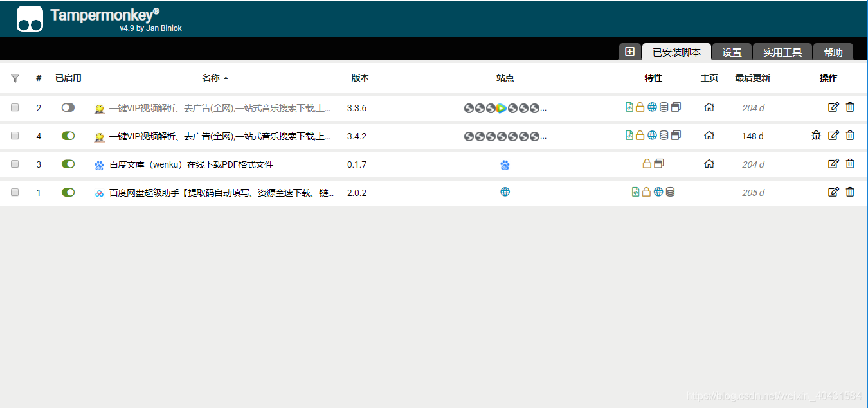This screenshot has width=868, height=408.
Task: Open homepage of script version 3.4.2
Action: (x=709, y=136)
